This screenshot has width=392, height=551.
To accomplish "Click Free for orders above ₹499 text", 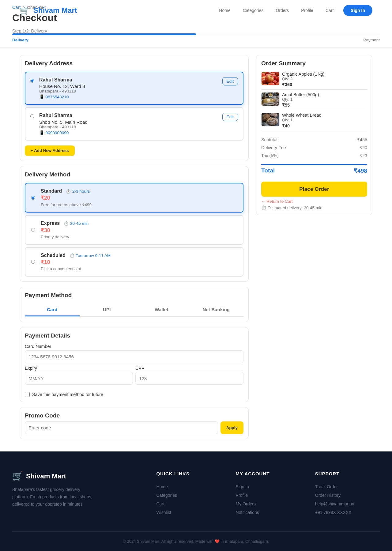I will point(66,205).
